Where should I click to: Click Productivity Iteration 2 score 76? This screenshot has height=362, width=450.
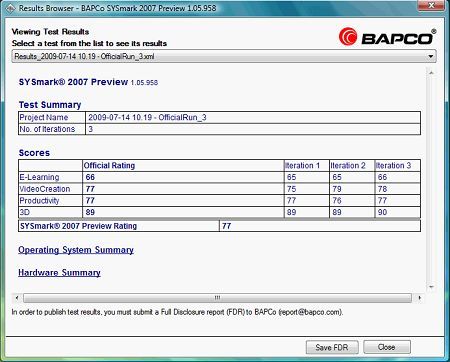pyautogui.click(x=337, y=201)
